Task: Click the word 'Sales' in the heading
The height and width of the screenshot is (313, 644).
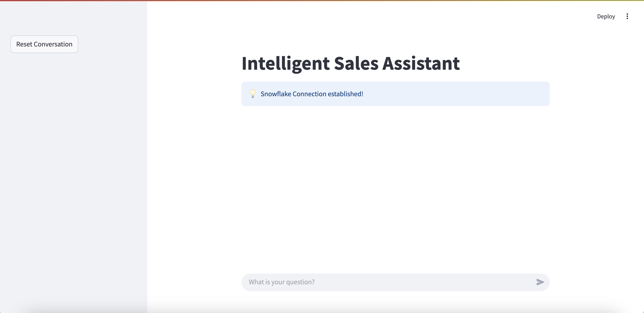Action: pyautogui.click(x=356, y=63)
